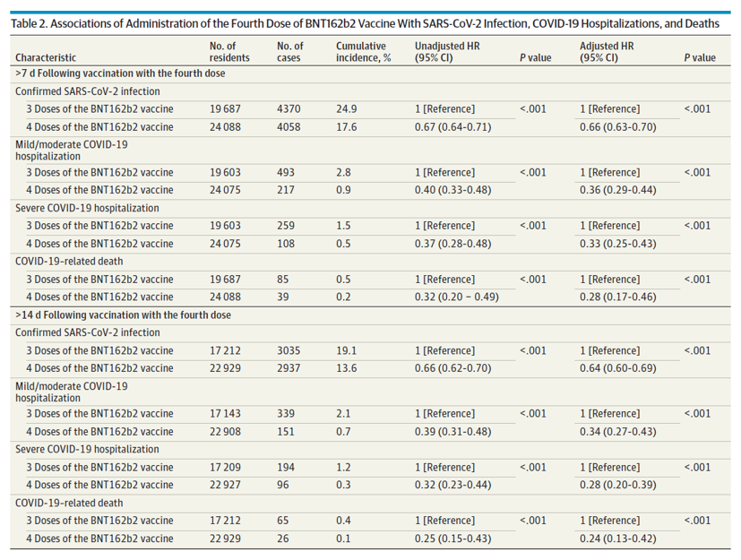
Task: Select the adjusted HR "0.24 (0.13-0.42)"
Action: (x=618, y=538)
